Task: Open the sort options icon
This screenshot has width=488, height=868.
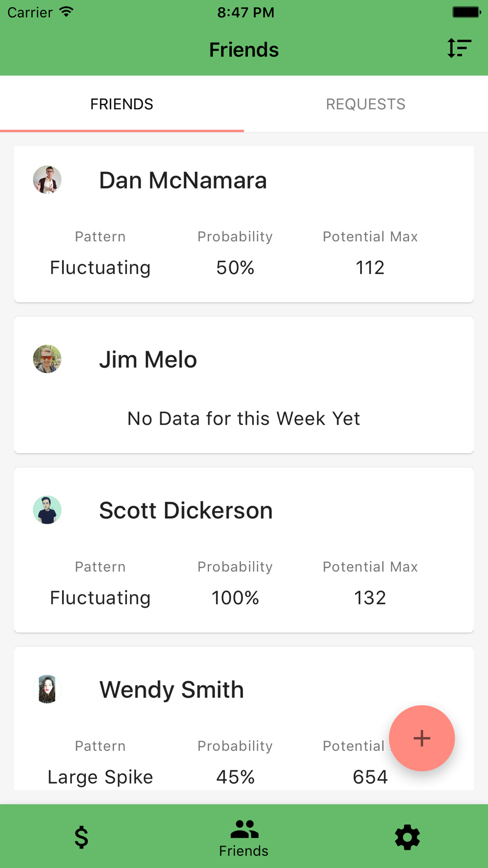Action: tap(459, 48)
